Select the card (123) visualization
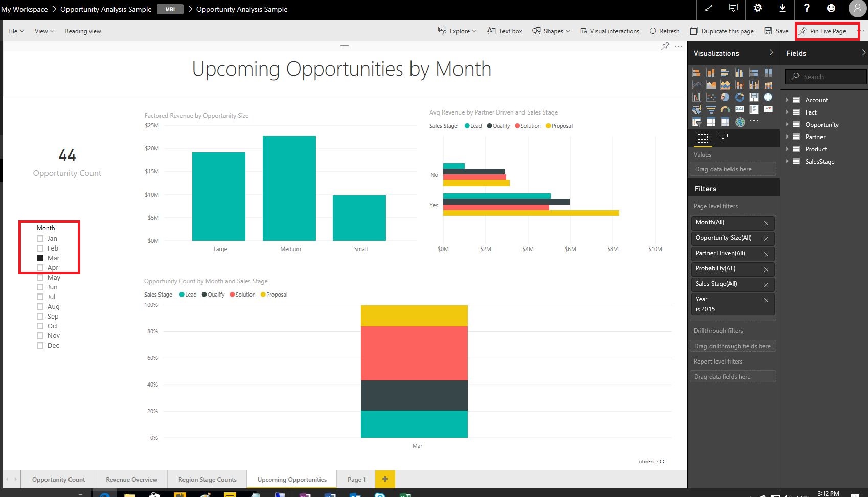 (x=740, y=109)
